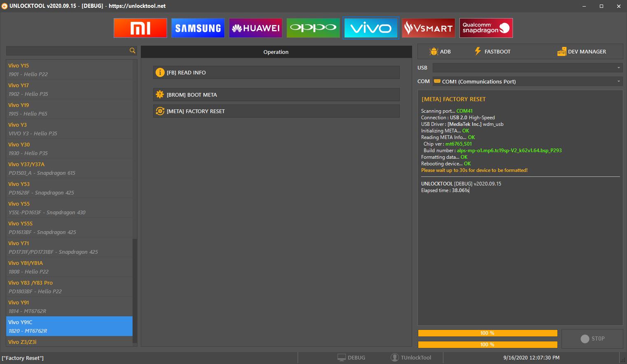Click the [META] FACTORY RESET log heading

coord(454,99)
